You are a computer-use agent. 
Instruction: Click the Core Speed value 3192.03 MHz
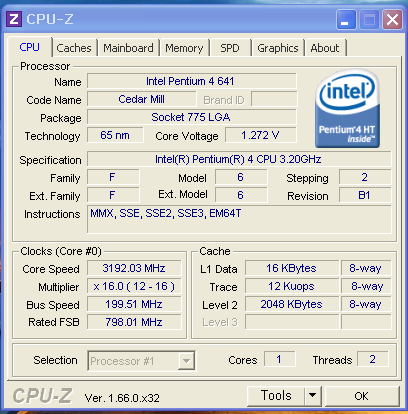coord(134,268)
